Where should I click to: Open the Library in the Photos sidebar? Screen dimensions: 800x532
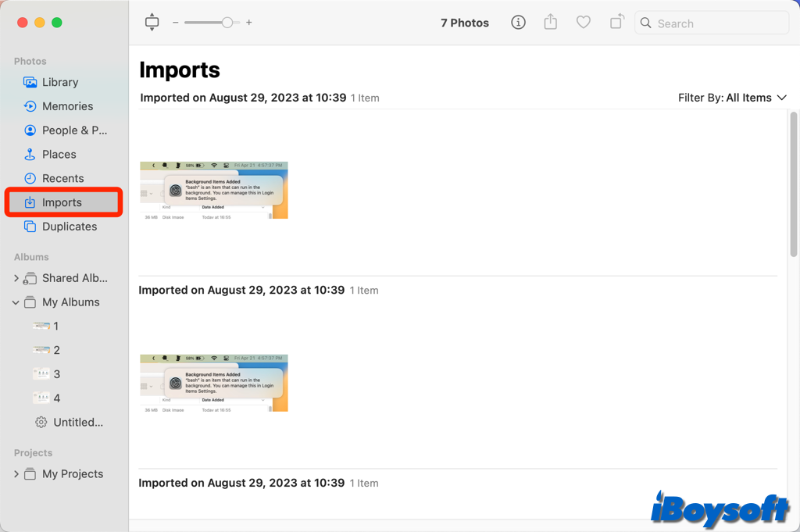click(61, 82)
